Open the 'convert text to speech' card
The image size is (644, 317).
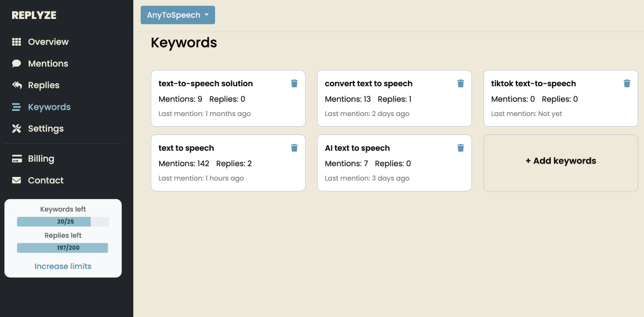387,98
